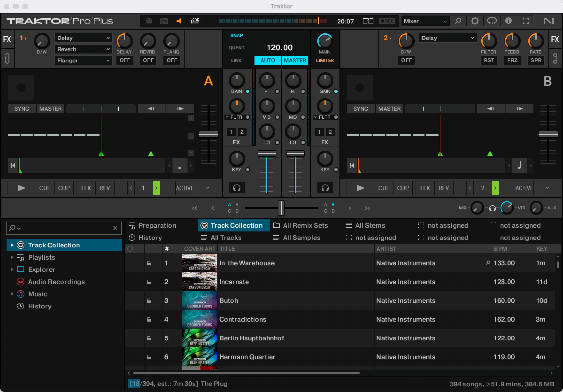This screenshot has height=392, width=563.
Task: Play Deck A
Action: (22, 188)
